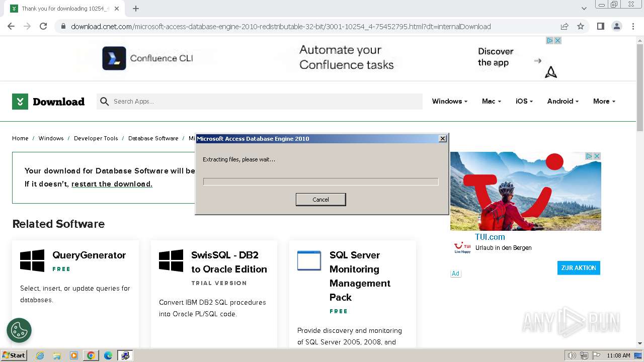The height and width of the screenshot is (362, 644).
Task: Open File Explorer from taskbar
Action: (57, 355)
